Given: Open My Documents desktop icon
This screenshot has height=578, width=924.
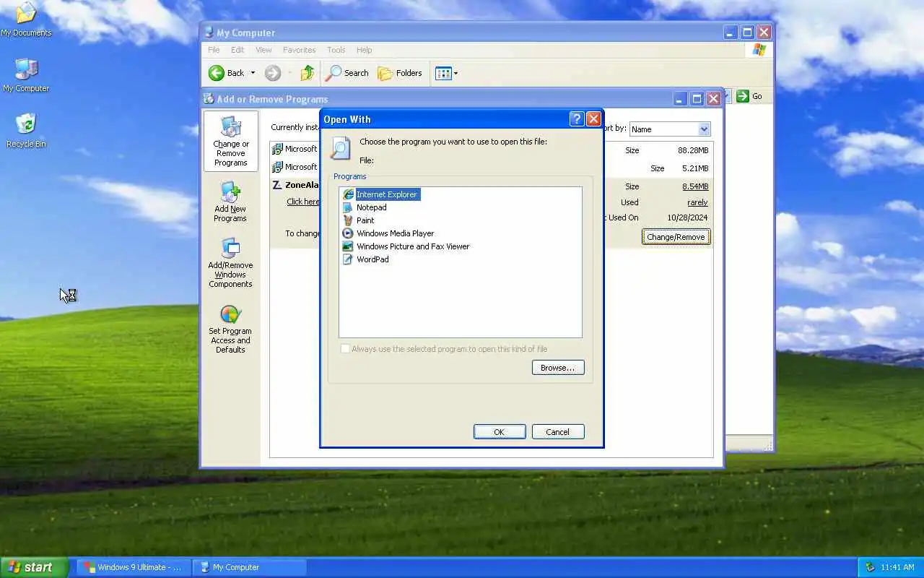Looking at the screenshot, I should coord(26,20).
